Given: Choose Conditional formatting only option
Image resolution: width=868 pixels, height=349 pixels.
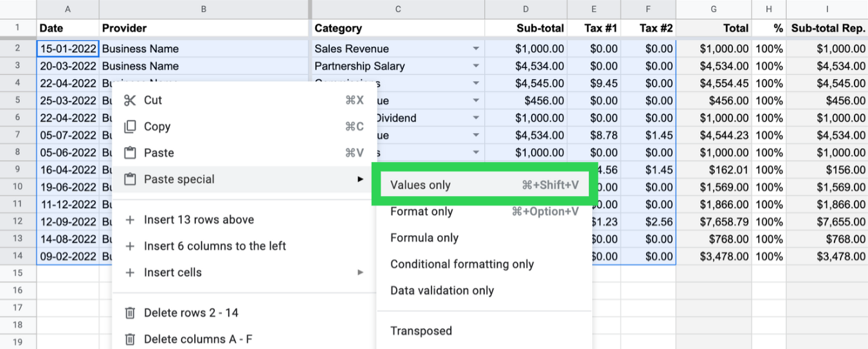Looking at the screenshot, I should (x=462, y=264).
